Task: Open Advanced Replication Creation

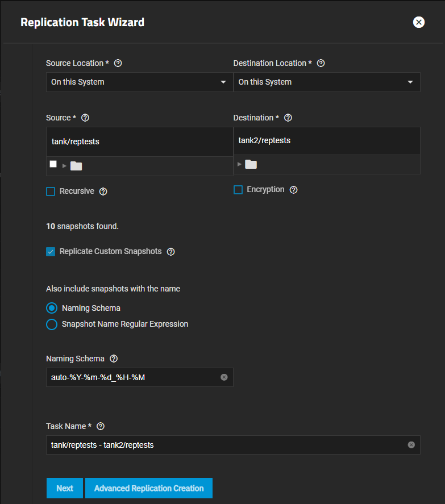Action: pyautogui.click(x=149, y=488)
